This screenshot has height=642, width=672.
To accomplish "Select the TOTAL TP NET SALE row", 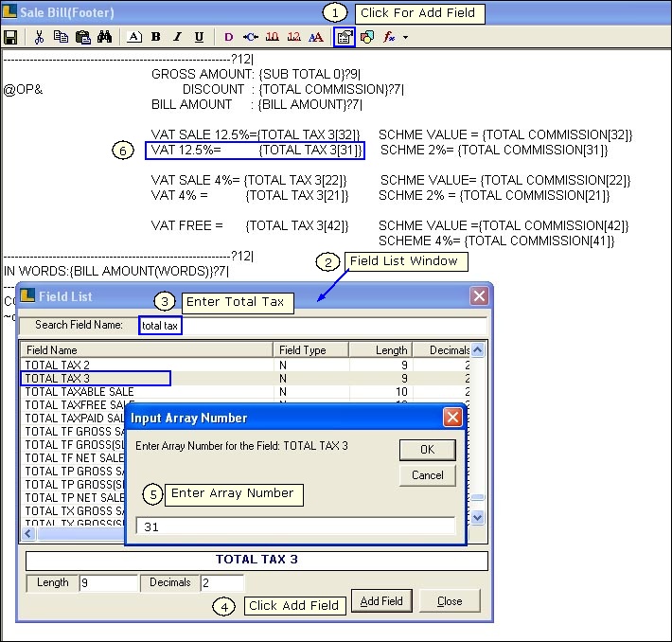I will click(75, 498).
